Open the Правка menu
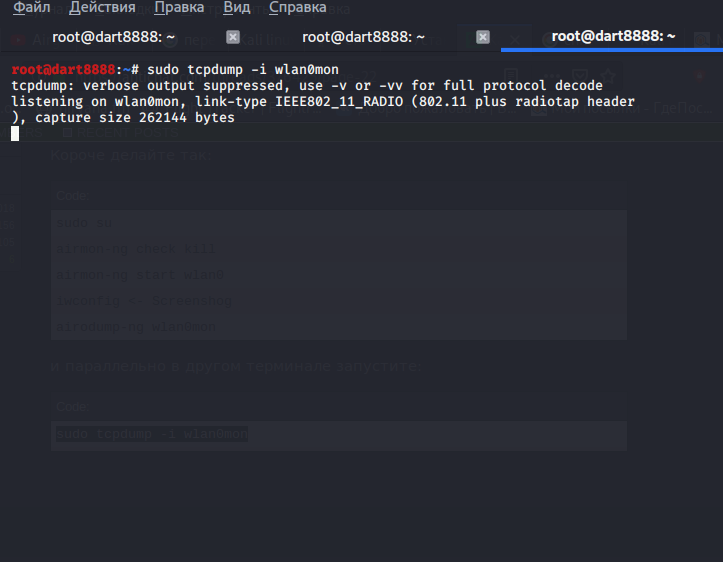The width and height of the screenshot is (723, 562). [179, 8]
